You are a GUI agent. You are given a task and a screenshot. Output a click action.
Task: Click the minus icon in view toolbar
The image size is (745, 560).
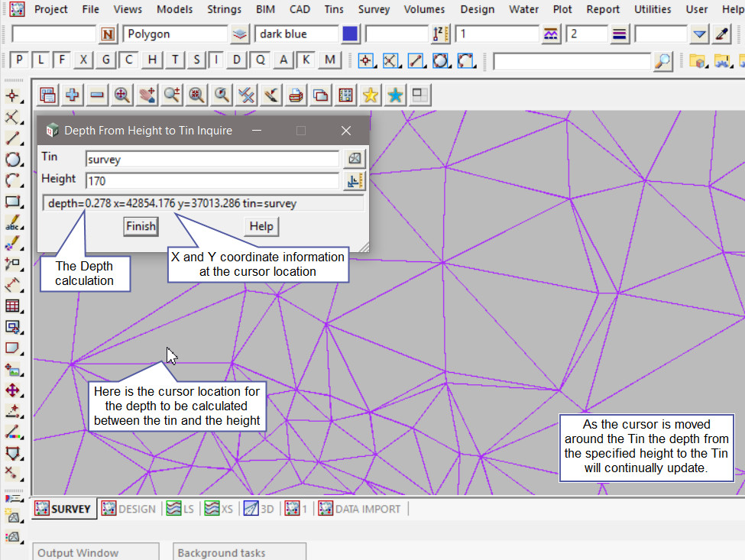(x=97, y=95)
